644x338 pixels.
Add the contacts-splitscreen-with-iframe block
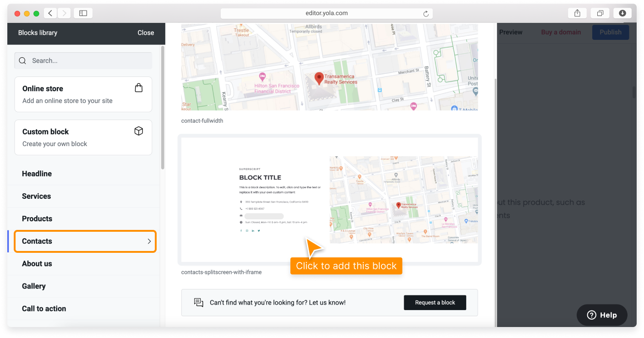tap(329, 200)
